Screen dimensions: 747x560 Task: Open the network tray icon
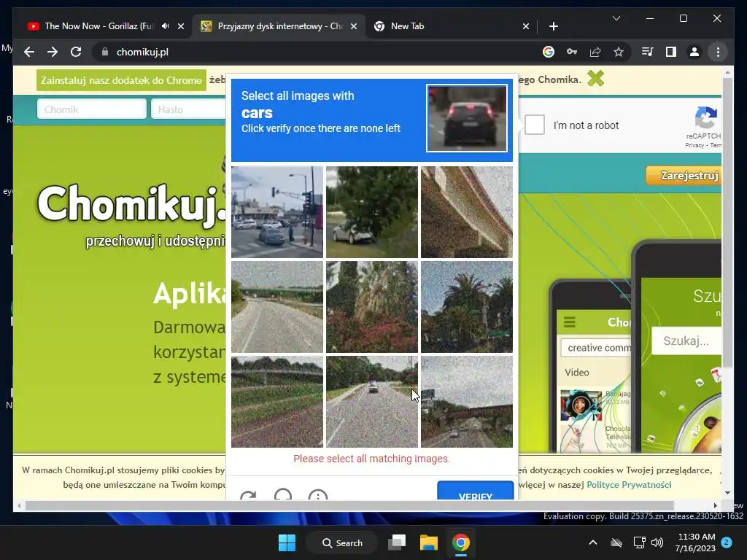tap(639, 542)
